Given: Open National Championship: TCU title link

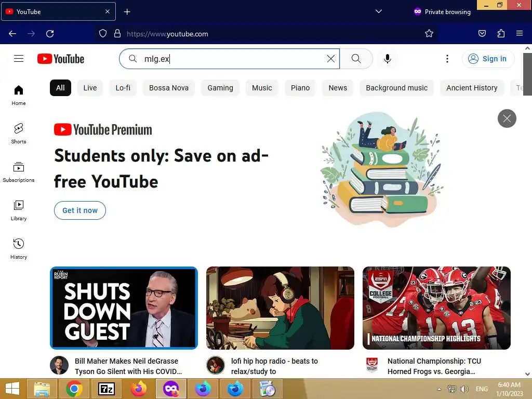Looking at the screenshot, I should point(434,366).
